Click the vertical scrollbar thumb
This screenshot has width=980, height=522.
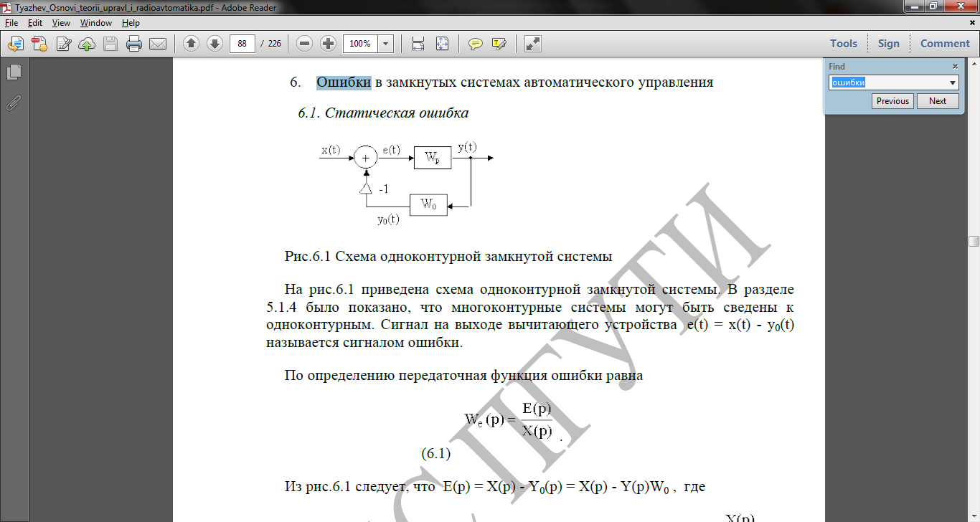click(x=974, y=242)
